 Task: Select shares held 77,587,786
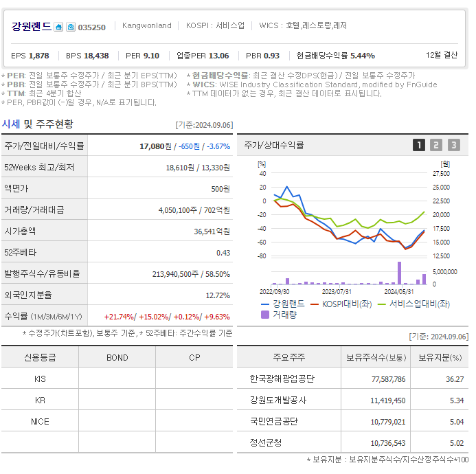pyautogui.click(x=388, y=379)
